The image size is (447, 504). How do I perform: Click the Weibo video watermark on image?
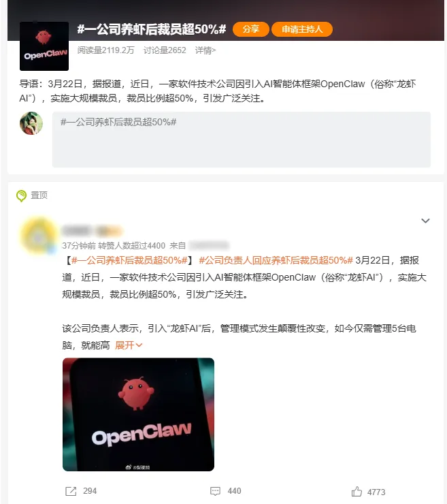coord(137,467)
